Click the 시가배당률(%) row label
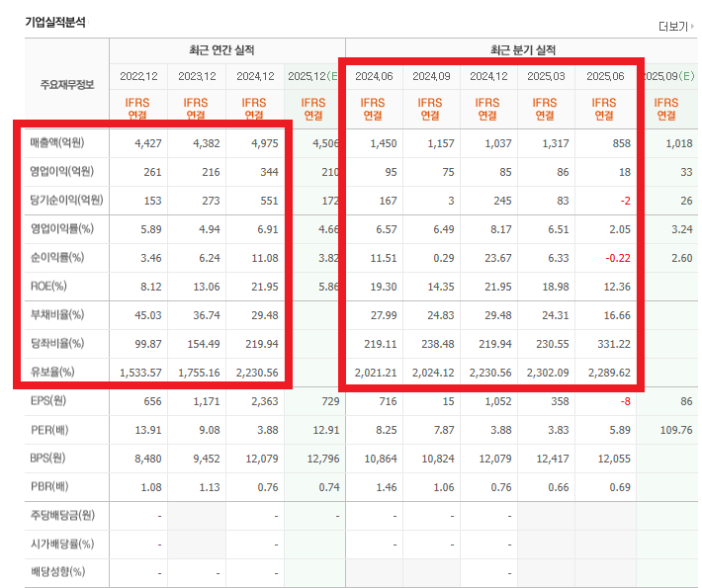The width and height of the screenshot is (702, 588). pos(62,544)
